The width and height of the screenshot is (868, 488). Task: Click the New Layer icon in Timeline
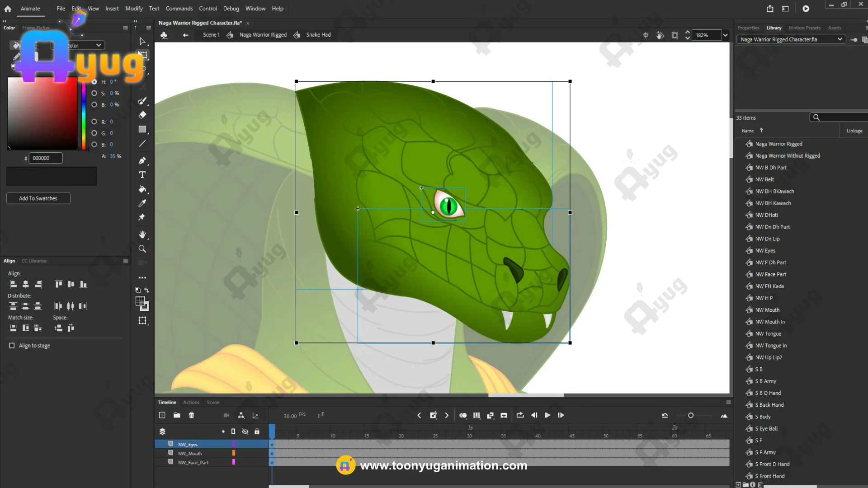click(x=162, y=415)
